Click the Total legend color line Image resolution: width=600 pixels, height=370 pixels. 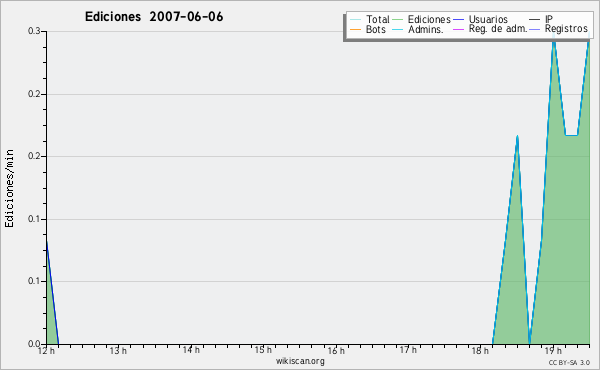(x=355, y=20)
